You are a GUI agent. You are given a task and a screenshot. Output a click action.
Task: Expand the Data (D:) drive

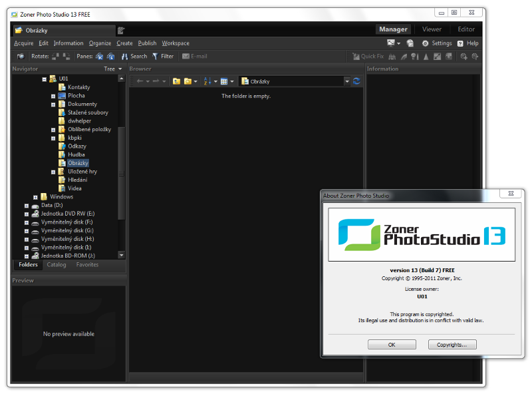pyautogui.click(x=27, y=206)
